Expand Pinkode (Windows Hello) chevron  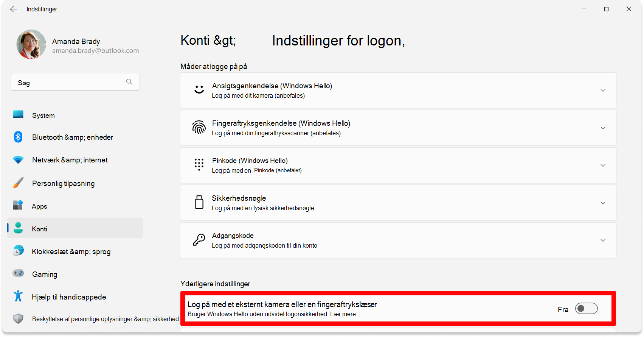(x=603, y=165)
